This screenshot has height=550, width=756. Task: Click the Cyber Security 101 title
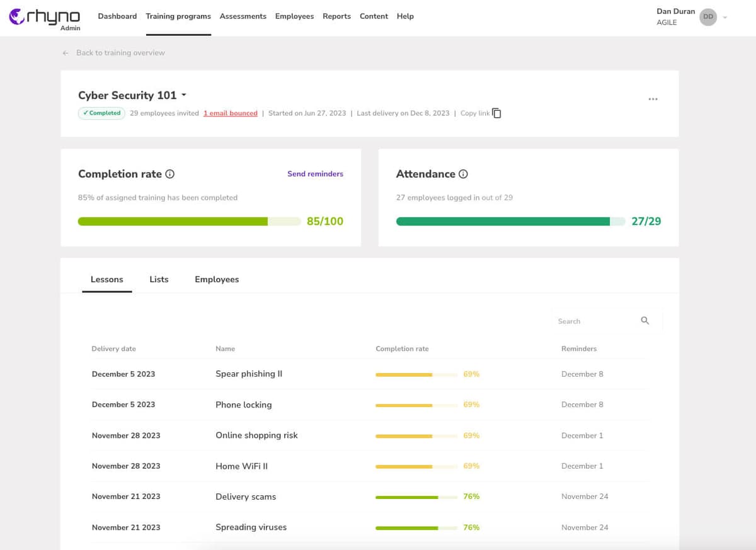tap(127, 95)
